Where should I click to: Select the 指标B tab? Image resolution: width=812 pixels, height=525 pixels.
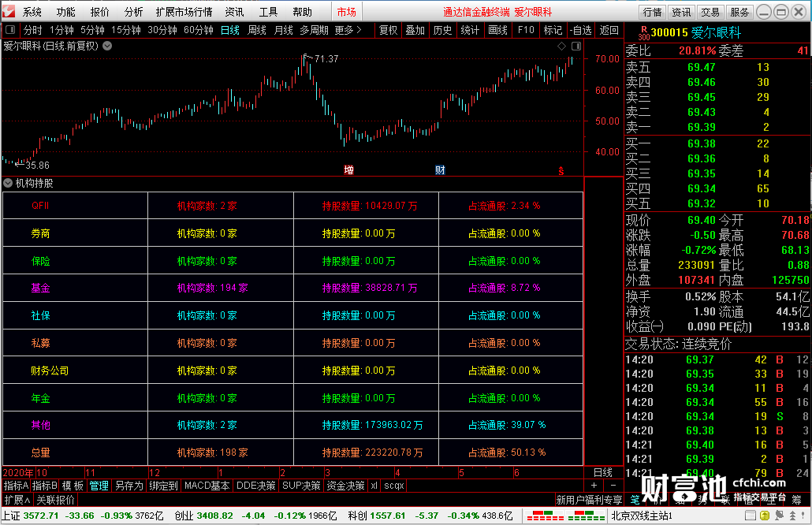[x=44, y=486]
